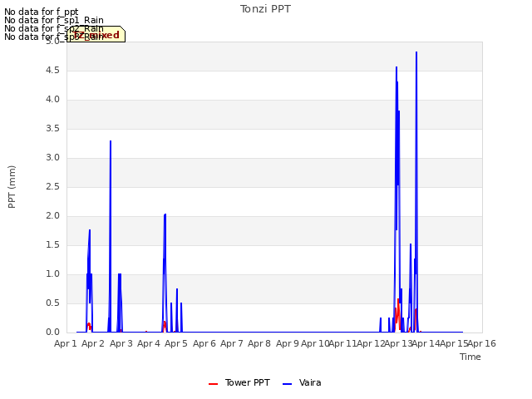532x399 pixels.
Task: Click the 4.0 y-axis tick label
Action: (x=52, y=100)
